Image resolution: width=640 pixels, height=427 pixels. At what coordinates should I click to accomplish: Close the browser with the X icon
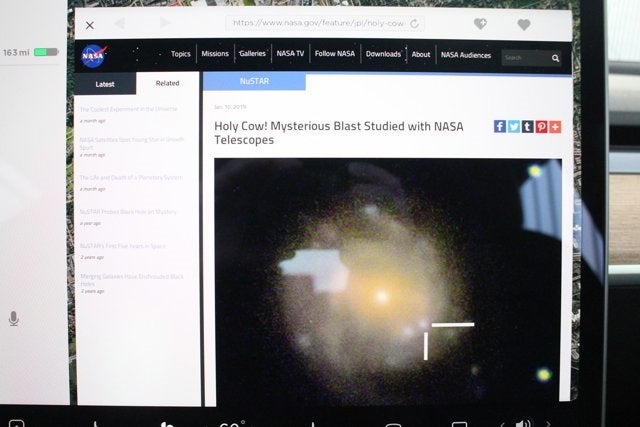click(90, 25)
